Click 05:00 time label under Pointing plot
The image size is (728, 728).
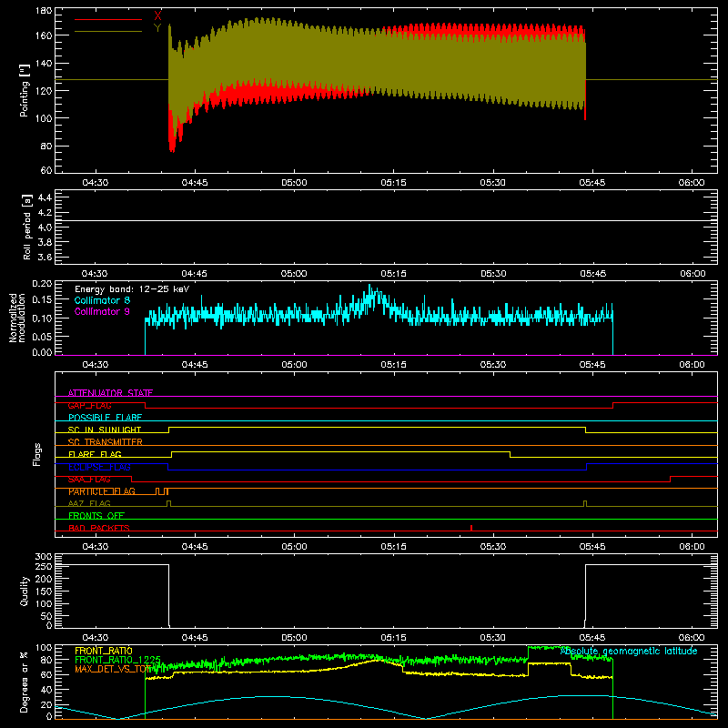click(x=294, y=183)
